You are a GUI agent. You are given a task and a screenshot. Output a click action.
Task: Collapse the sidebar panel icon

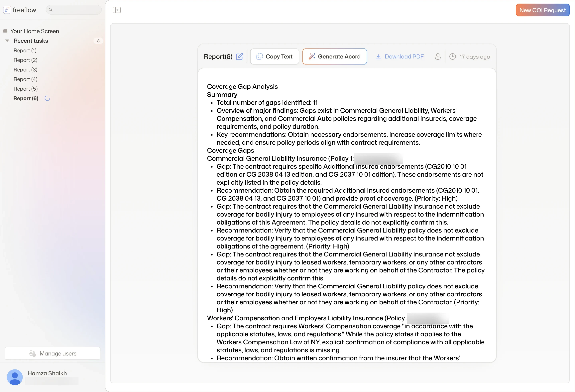pyautogui.click(x=117, y=10)
